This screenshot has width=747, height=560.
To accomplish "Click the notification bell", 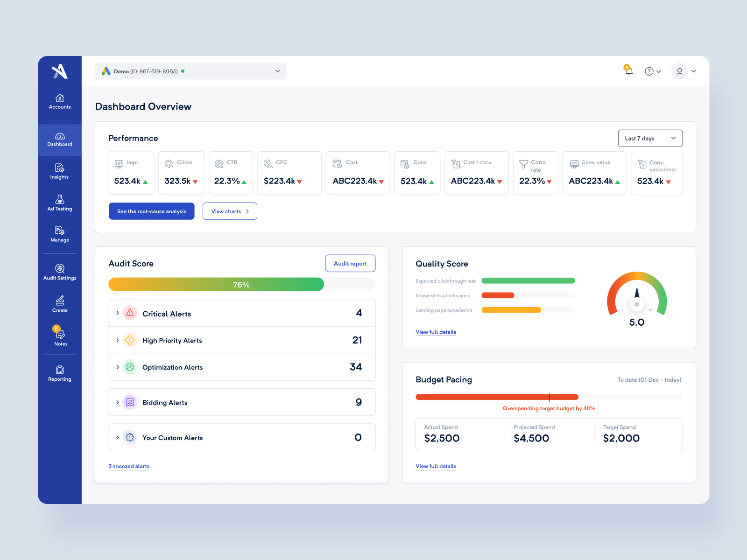I will (628, 71).
